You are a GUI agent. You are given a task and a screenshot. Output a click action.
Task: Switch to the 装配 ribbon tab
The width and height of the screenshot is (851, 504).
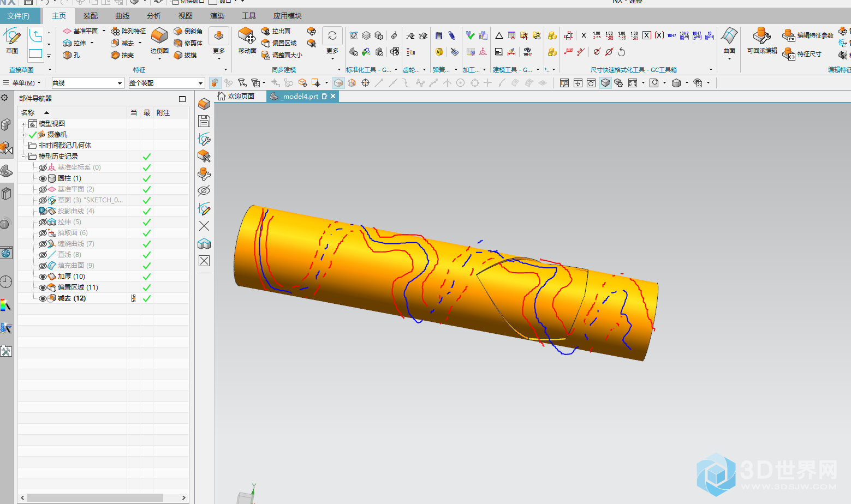[91, 16]
